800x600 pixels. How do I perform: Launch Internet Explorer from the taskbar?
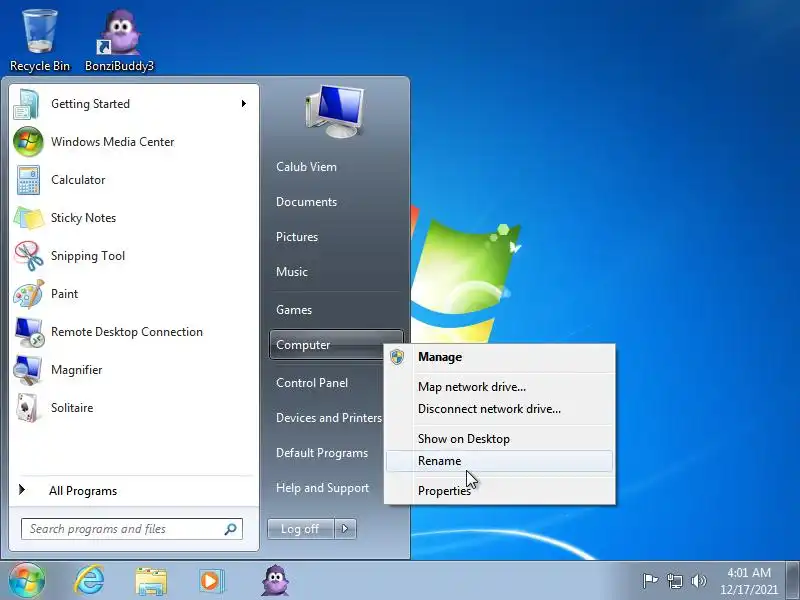pos(89,581)
